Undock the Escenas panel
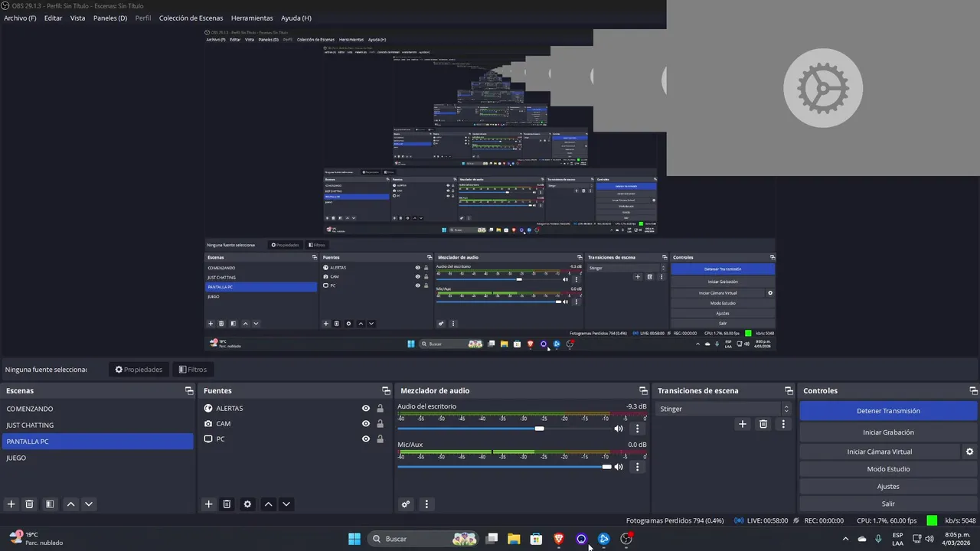Image resolution: width=980 pixels, height=551 pixels. click(x=189, y=391)
